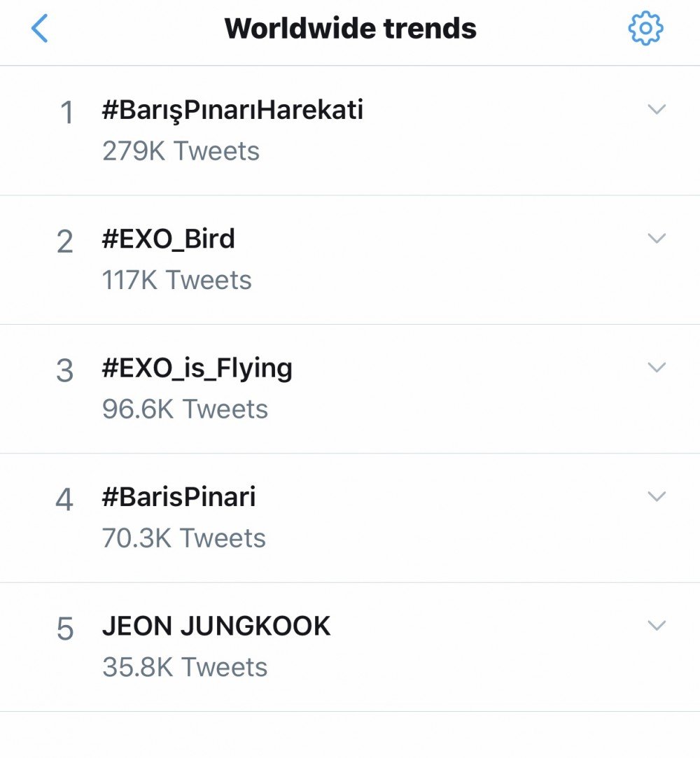The height and width of the screenshot is (758, 700).
Task: Open the #BarışPınarıHarekati hashtag
Action: pyautogui.click(x=232, y=111)
